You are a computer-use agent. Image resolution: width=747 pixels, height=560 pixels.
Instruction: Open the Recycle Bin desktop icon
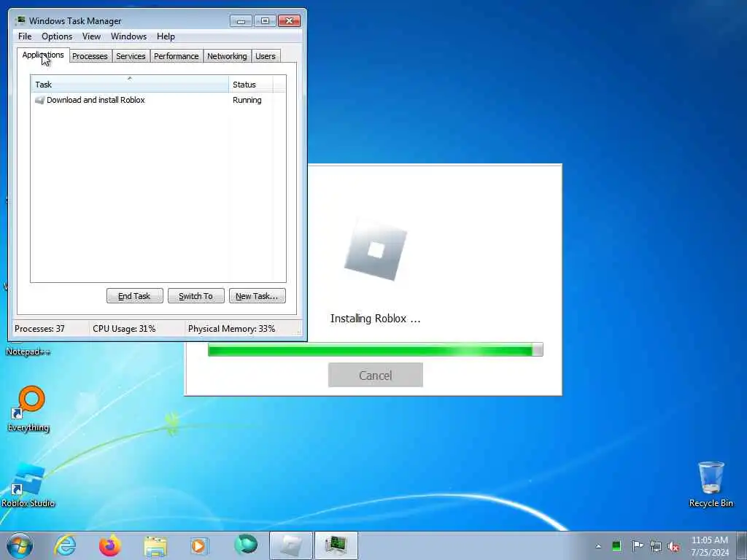pyautogui.click(x=711, y=484)
